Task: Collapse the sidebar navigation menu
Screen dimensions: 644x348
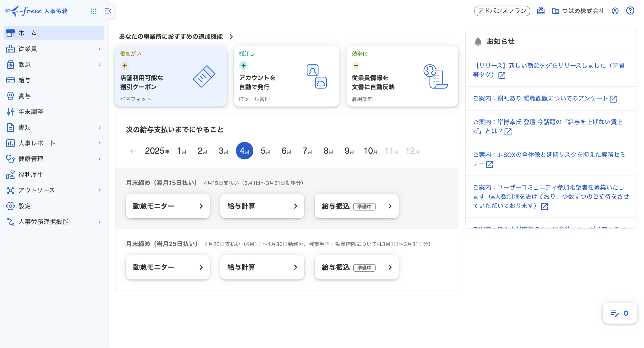Action: tap(108, 11)
